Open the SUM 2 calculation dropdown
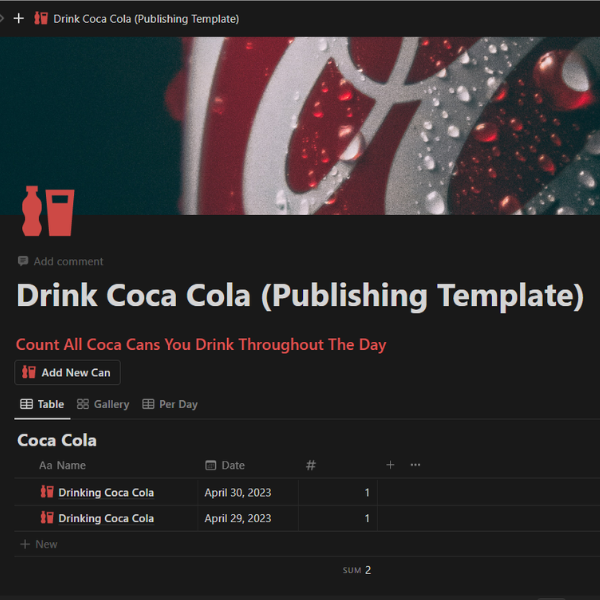 tap(357, 570)
